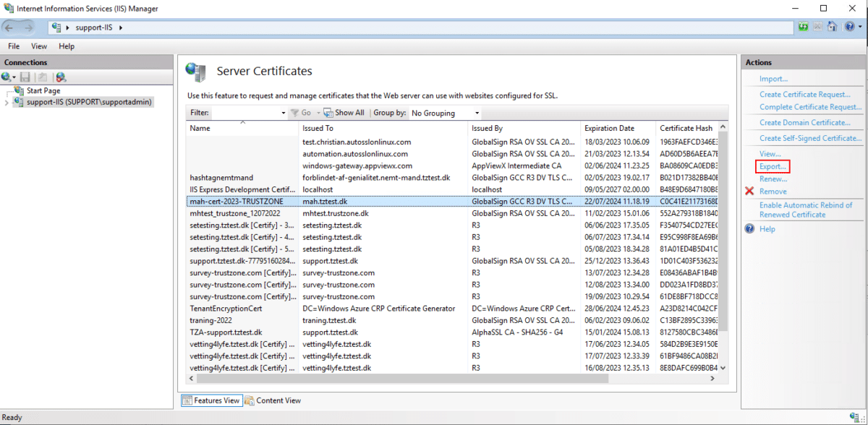This screenshot has width=868, height=425.
Task: Delete the connection via the globe-with-red-X icon
Action: point(60,77)
